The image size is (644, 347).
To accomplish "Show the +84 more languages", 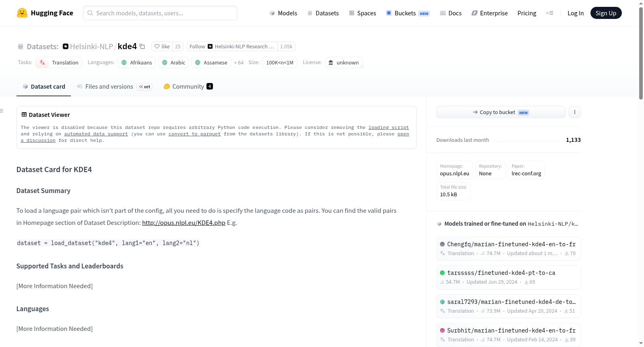I will (x=239, y=62).
